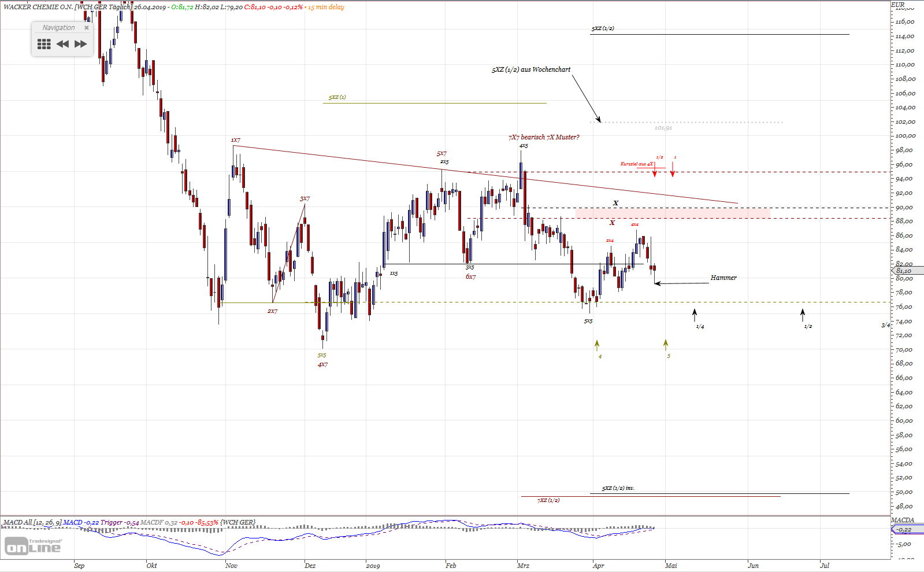
Task: Click the grey '101,91' level label
Action: tap(663, 128)
